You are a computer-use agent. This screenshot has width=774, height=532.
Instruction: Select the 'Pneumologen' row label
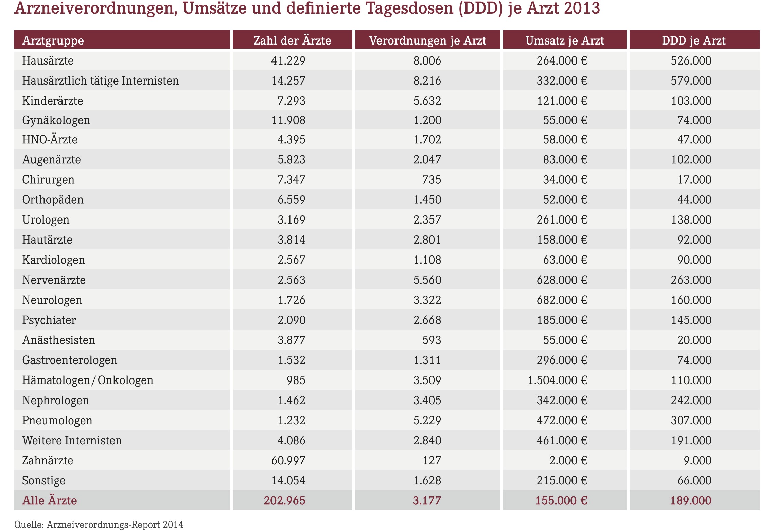click(x=57, y=420)
